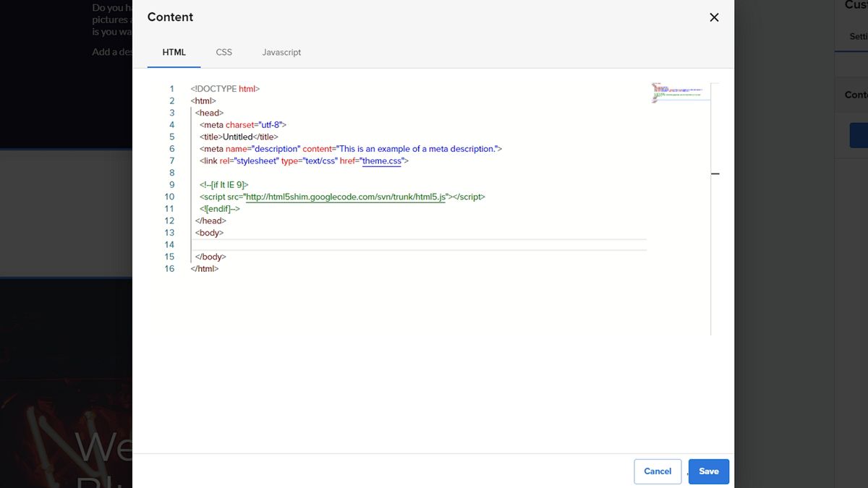Place cursor on empty line 14
This screenshot has height=488, width=868.
420,245
